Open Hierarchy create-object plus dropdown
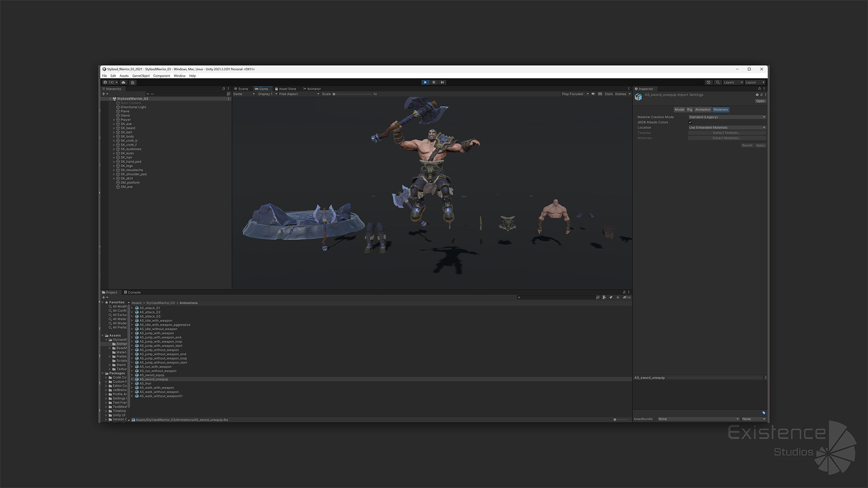Viewport: 868px width, 488px height. point(105,94)
